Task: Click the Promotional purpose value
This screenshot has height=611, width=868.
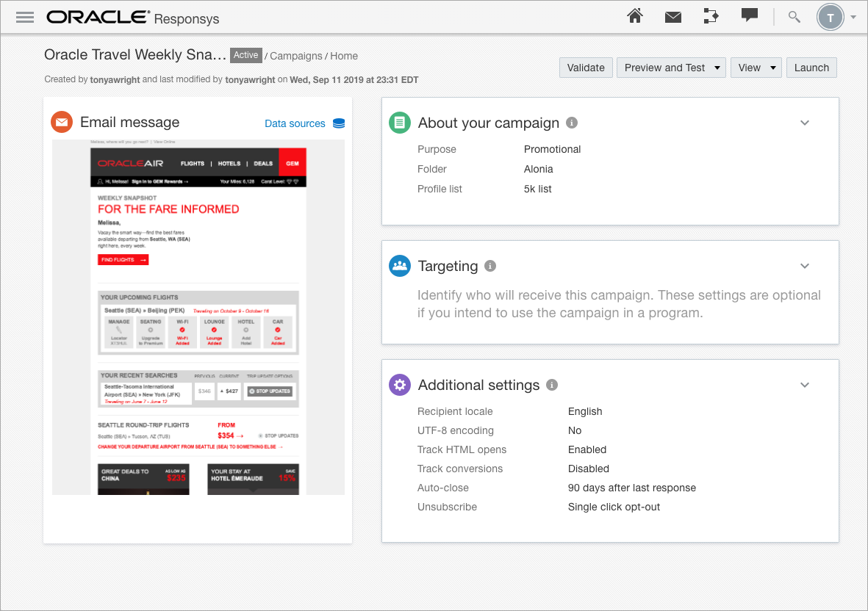Action: click(x=552, y=149)
